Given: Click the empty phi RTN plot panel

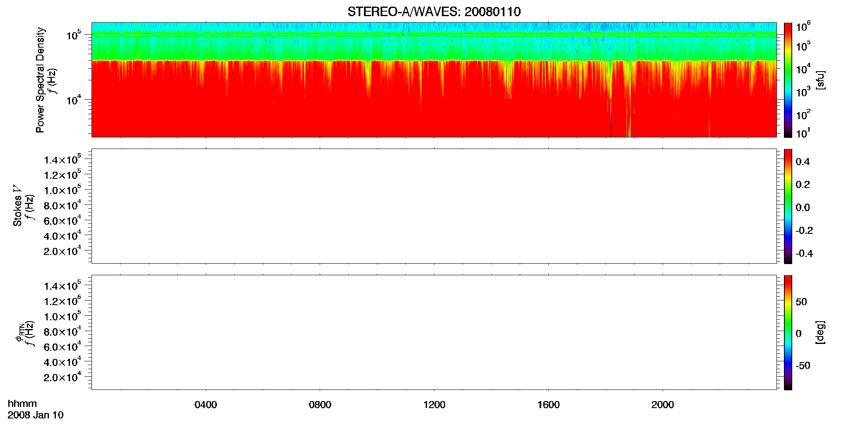Looking at the screenshot, I should pyautogui.click(x=434, y=332).
